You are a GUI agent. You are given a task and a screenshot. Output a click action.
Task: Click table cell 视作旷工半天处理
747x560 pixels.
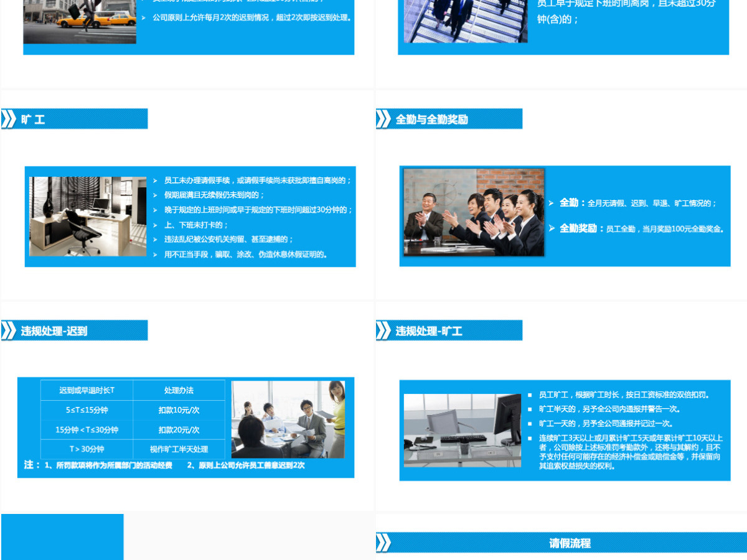(179, 449)
